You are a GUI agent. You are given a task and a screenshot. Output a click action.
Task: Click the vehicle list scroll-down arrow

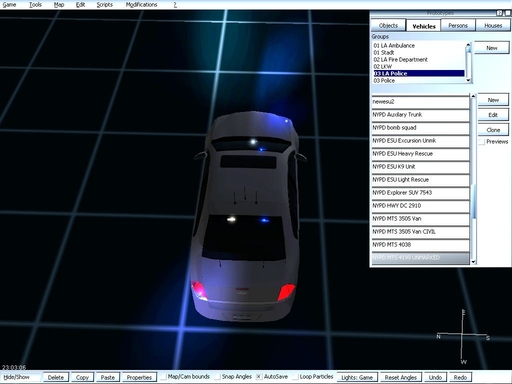click(x=473, y=262)
